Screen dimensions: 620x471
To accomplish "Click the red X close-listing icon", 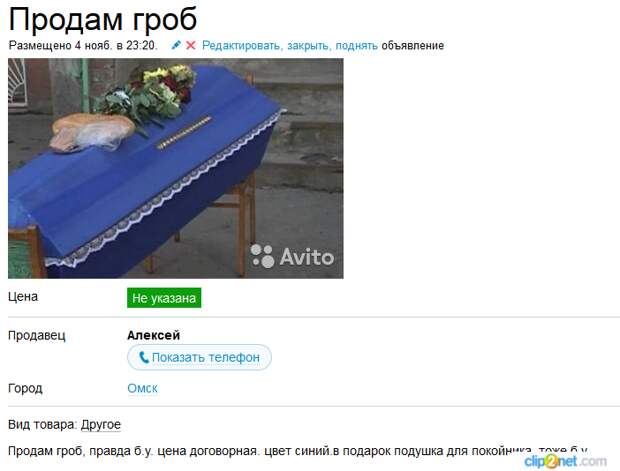I will (x=191, y=45).
